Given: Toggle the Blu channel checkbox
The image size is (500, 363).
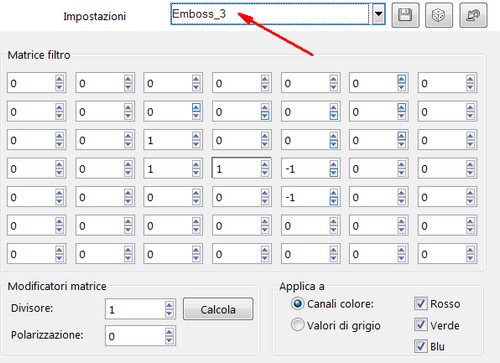Looking at the screenshot, I should click(420, 346).
